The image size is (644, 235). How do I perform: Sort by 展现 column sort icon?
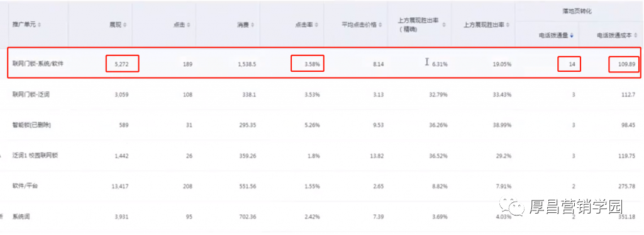[x=125, y=26]
